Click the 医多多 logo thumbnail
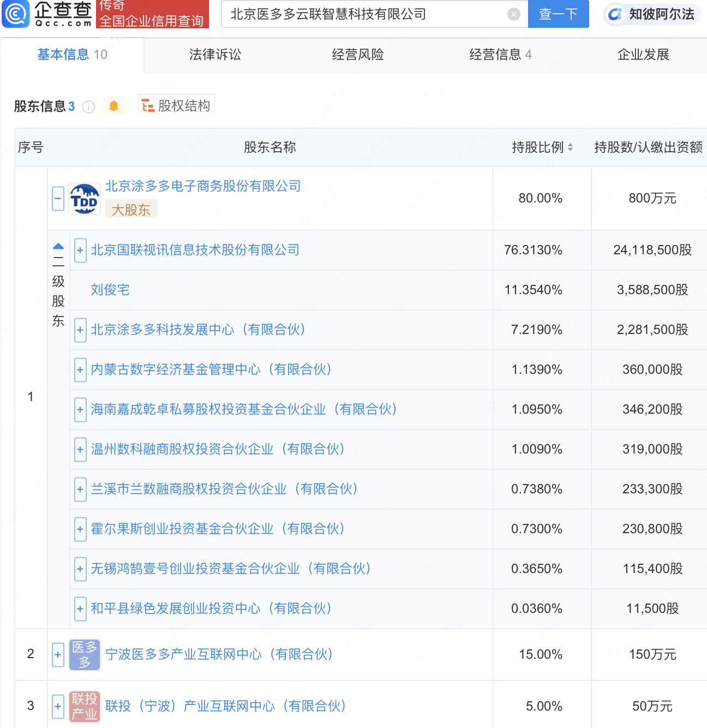 point(85,654)
